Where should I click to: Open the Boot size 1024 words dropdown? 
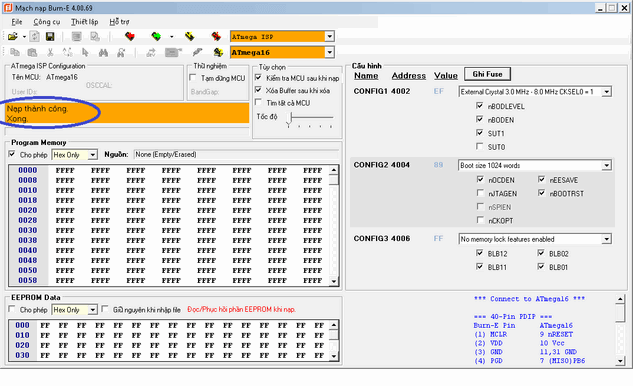click(606, 165)
